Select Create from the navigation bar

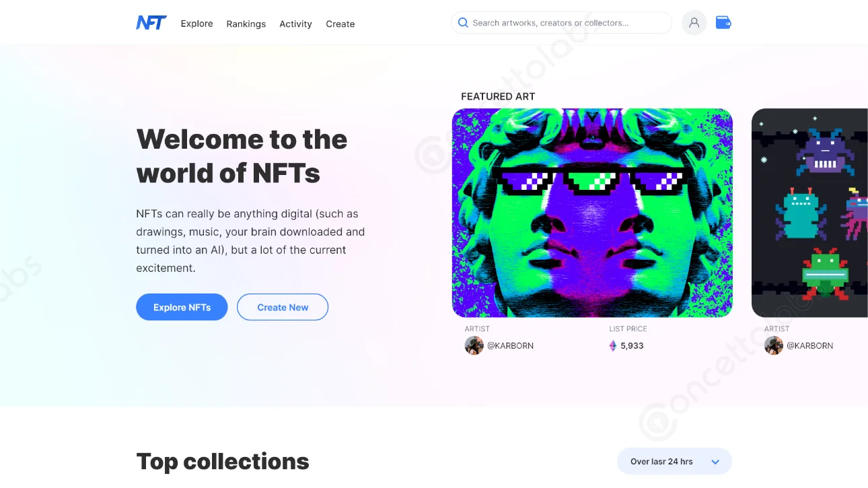point(340,24)
